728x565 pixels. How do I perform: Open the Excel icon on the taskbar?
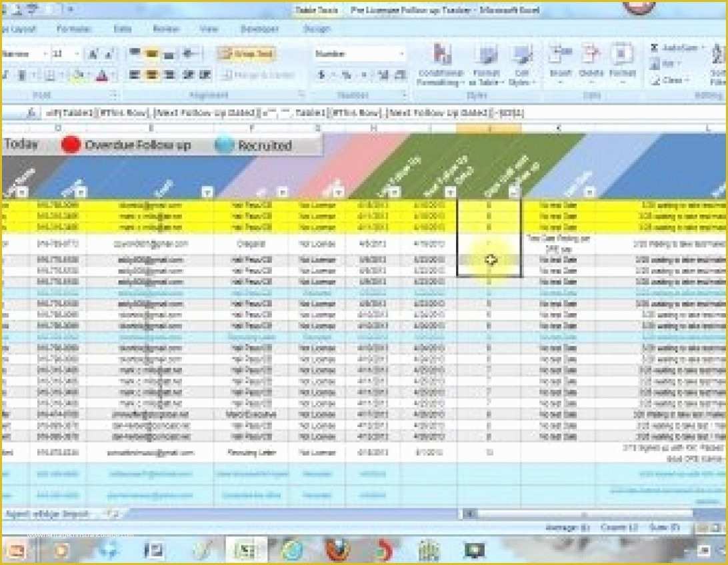coord(245,550)
